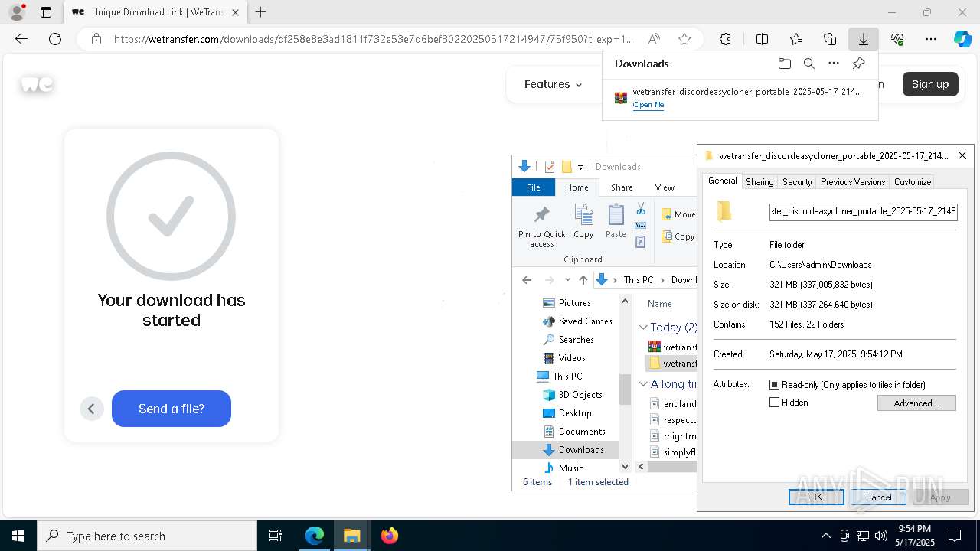Search downloads magnifier icon
Screen dimensions: 980x551
click(x=809, y=64)
